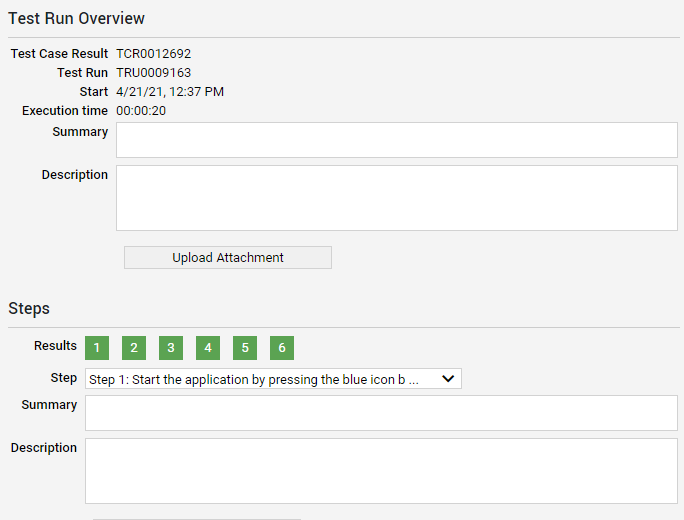
Task: Focus the test run Summary field
Action: point(396,140)
